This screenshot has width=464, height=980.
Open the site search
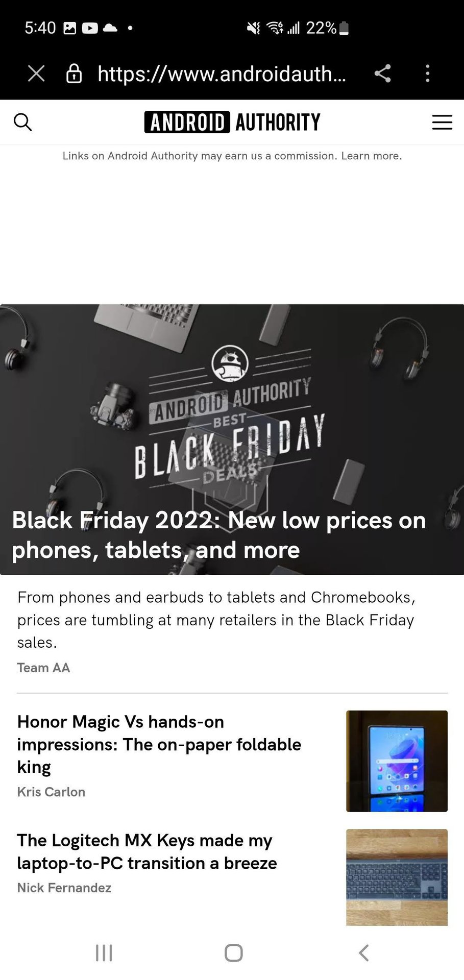[x=23, y=122]
